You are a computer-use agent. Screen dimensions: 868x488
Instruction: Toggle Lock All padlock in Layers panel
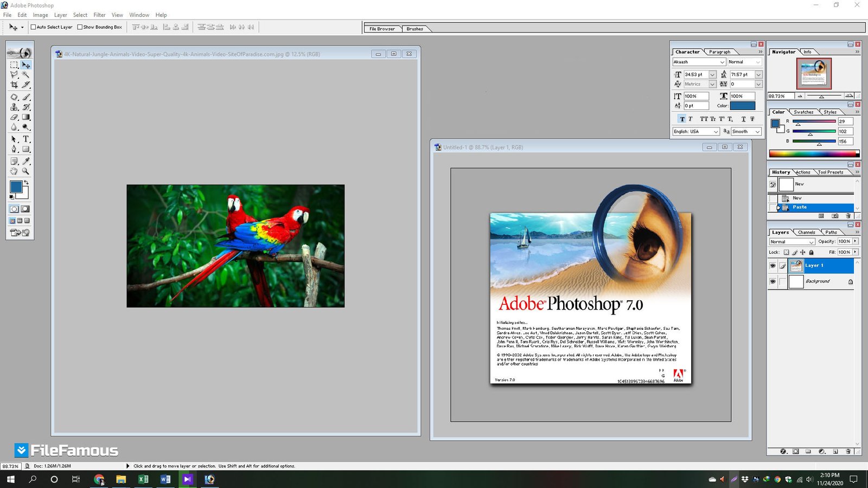click(811, 252)
